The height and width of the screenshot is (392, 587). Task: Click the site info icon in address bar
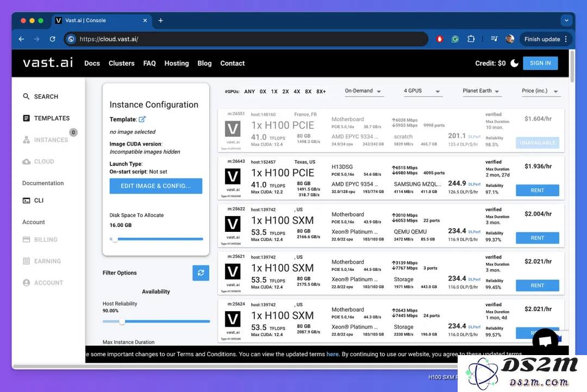pyautogui.click(x=71, y=39)
